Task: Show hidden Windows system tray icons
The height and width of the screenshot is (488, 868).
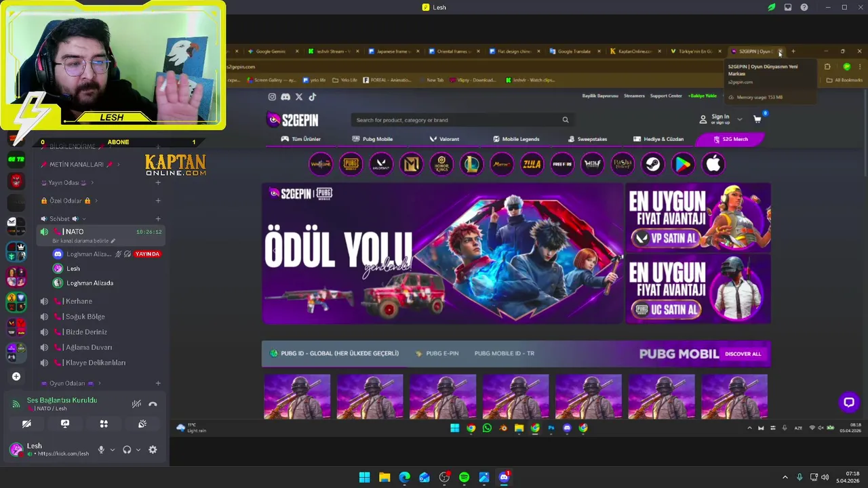Action: point(785,477)
